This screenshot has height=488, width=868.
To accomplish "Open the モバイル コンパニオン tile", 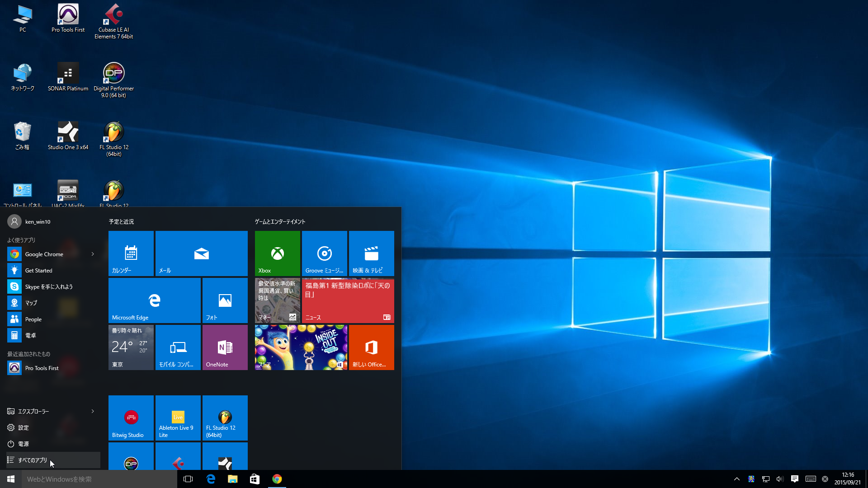I will pyautogui.click(x=178, y=347).
